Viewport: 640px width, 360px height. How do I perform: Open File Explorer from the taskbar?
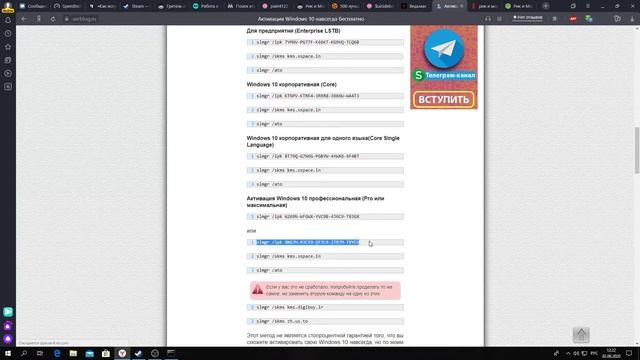73,353
